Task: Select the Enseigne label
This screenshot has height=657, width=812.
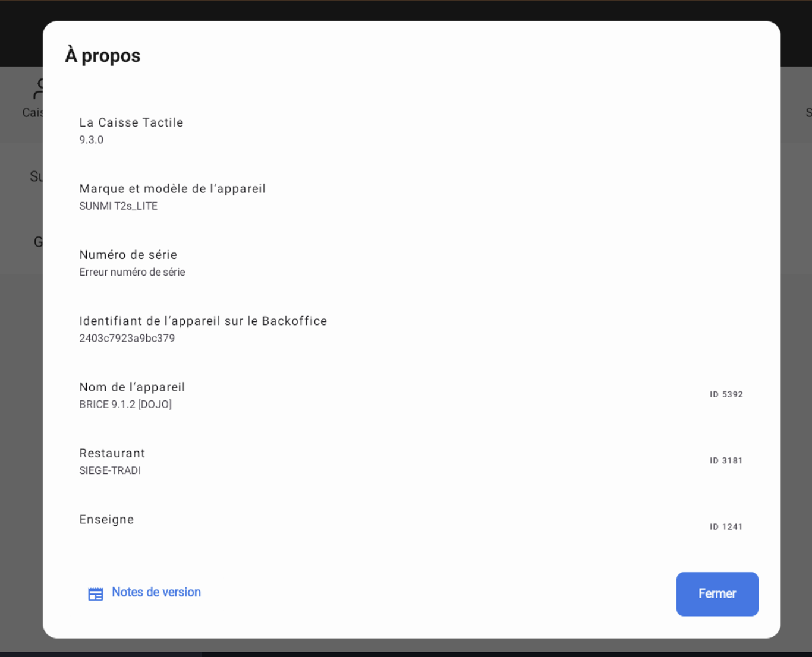Action: (107, 520)
